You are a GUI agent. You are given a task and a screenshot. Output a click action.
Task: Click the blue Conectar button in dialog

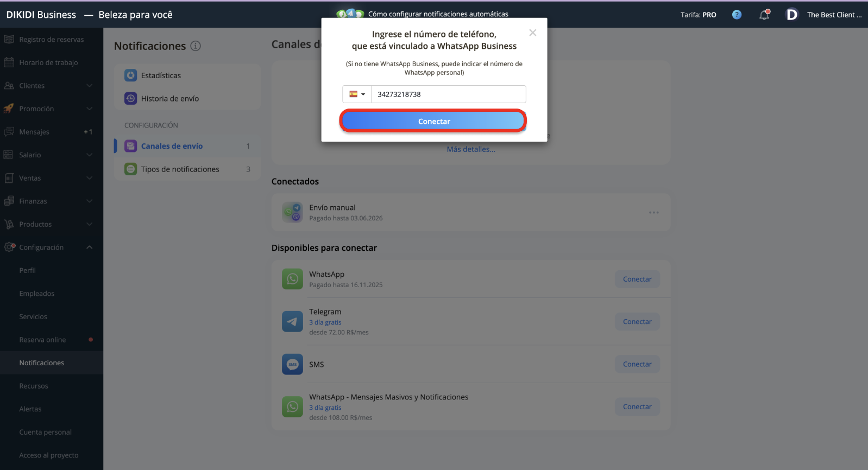coord(433,121)
